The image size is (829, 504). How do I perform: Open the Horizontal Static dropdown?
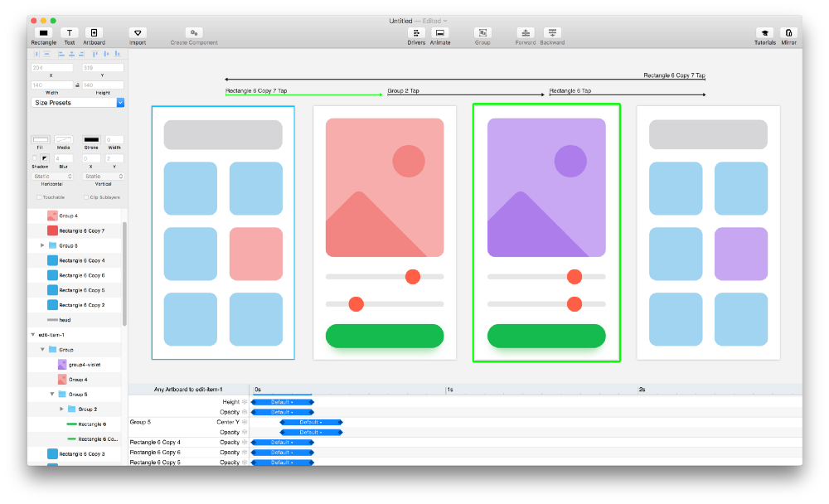click(x=51, y=176)
